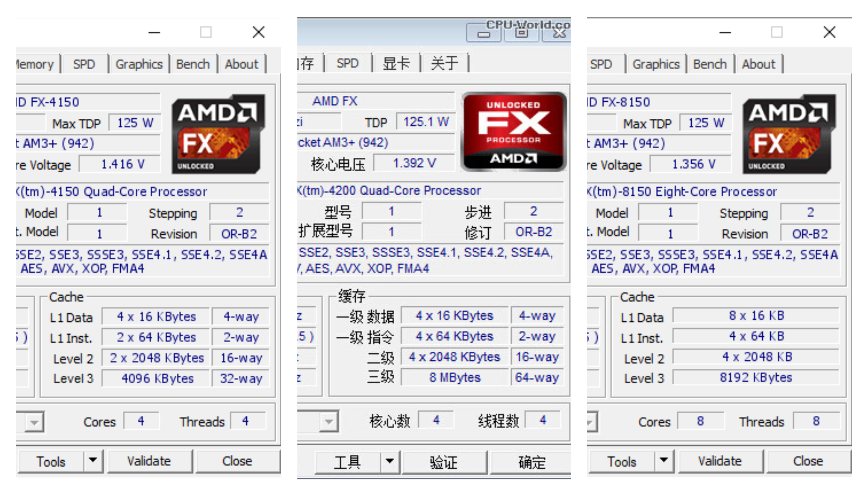The height and width of the screenshot is (495, 868).
Task: Open About tab in FX-8150 window
Action: pos(759,64)
